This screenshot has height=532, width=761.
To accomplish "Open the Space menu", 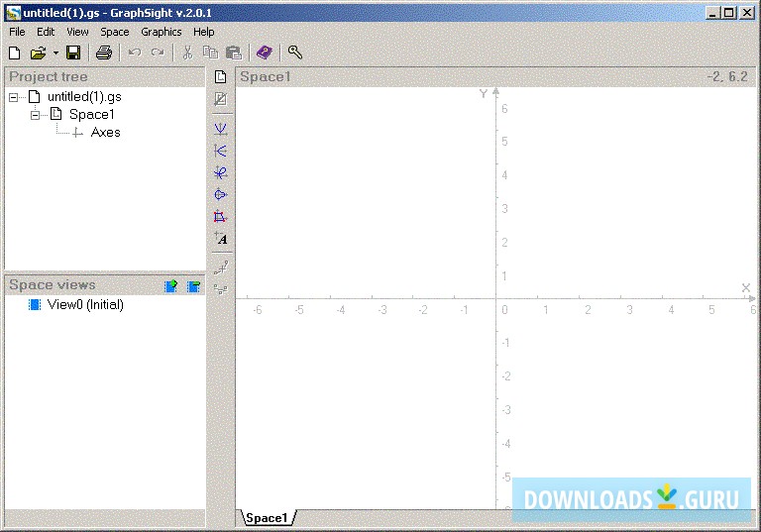I will coord(115,32).
